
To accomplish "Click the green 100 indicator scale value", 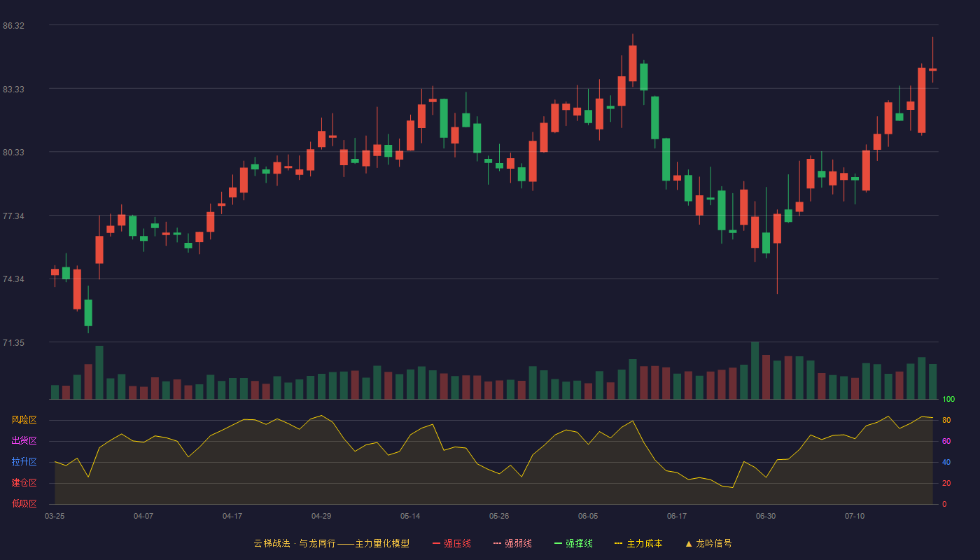I will point(948,399).
